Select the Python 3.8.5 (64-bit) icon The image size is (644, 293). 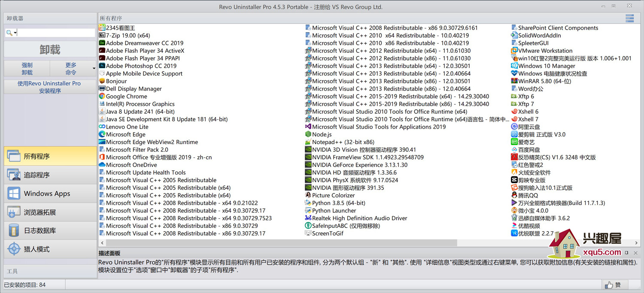coord(308,203)
